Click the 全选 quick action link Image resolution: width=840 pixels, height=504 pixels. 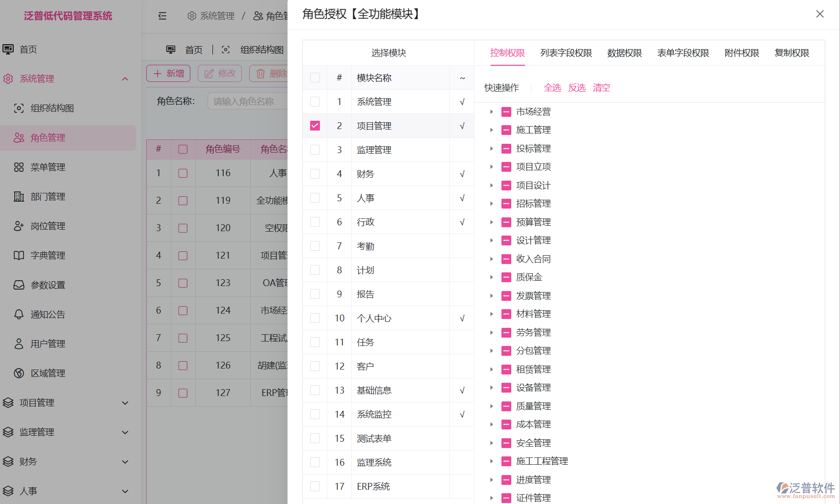[552, 87]
